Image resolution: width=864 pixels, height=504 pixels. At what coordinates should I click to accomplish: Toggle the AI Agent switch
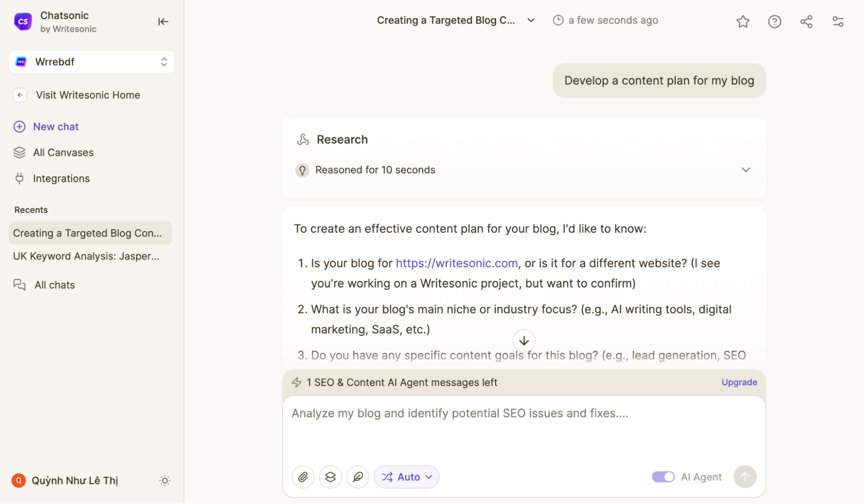coord(663,477)
